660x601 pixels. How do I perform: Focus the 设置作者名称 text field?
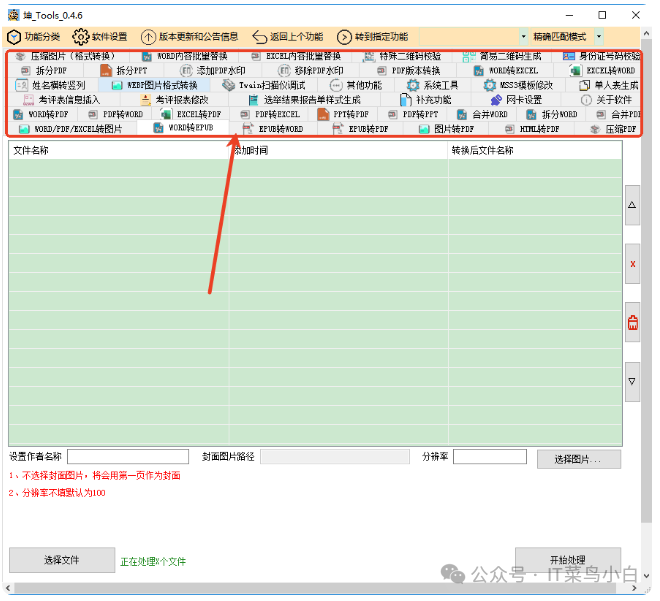coord(128,457)
